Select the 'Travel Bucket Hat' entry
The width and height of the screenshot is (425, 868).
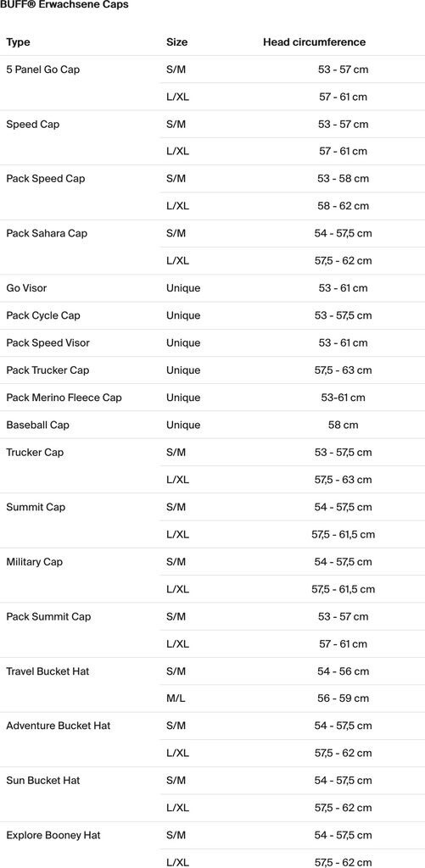[48, 671]
